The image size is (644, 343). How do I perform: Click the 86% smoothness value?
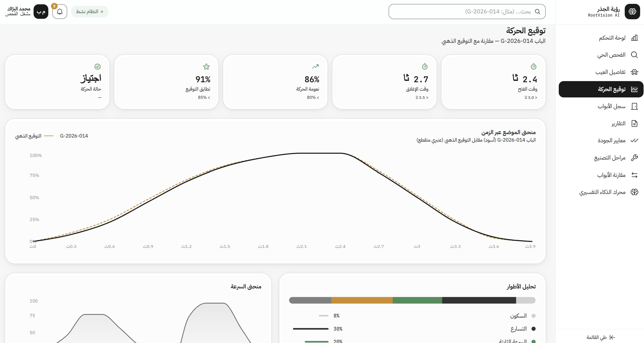coord(312,79)
